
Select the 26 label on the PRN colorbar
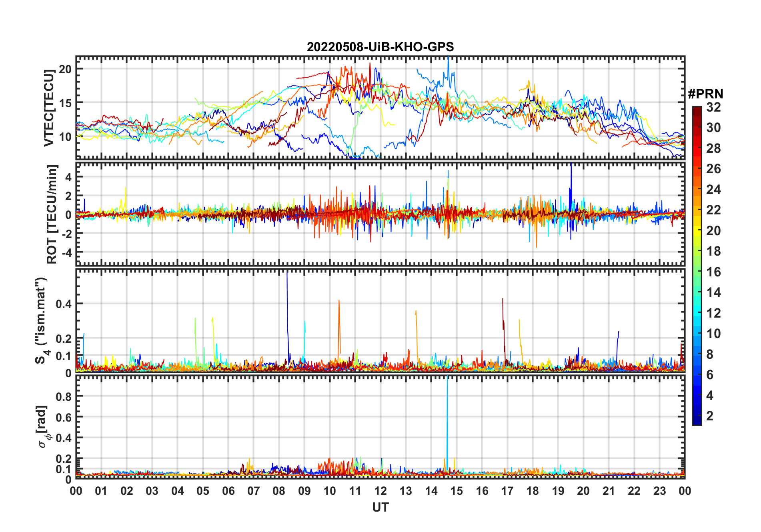click(713, 169)
